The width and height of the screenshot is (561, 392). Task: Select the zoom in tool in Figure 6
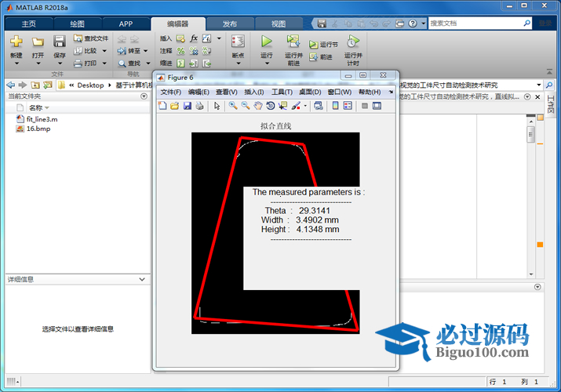[x=233, y=105]
